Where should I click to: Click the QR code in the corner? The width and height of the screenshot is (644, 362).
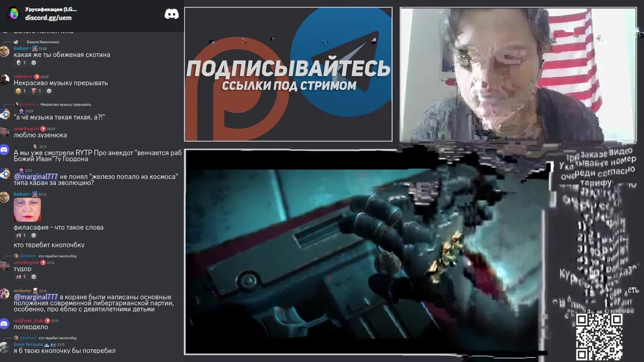coord(599,337)
